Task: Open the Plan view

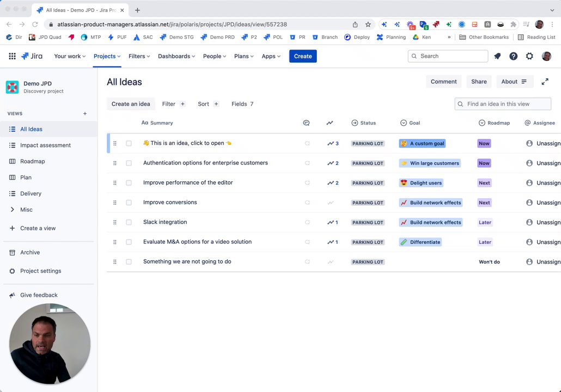Action: [48, 177]
